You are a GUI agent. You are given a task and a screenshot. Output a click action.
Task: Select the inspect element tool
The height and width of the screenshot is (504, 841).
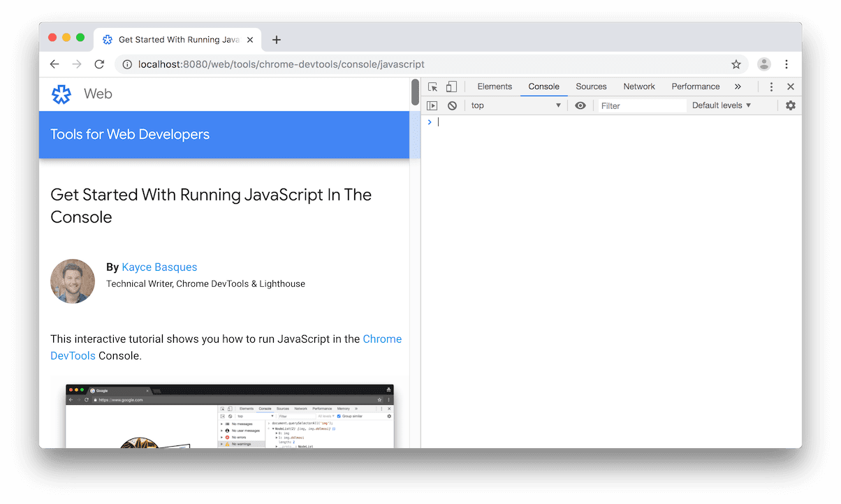pos(432,86)
